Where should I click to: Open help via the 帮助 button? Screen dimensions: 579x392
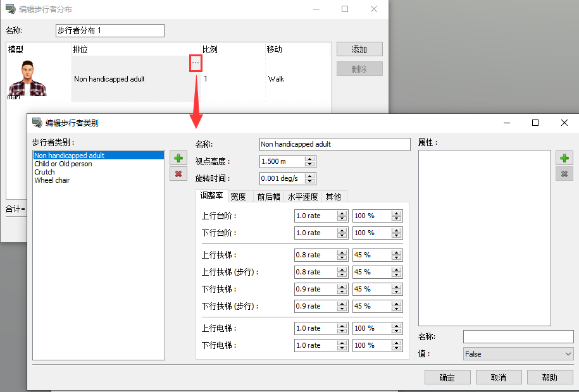550,377
